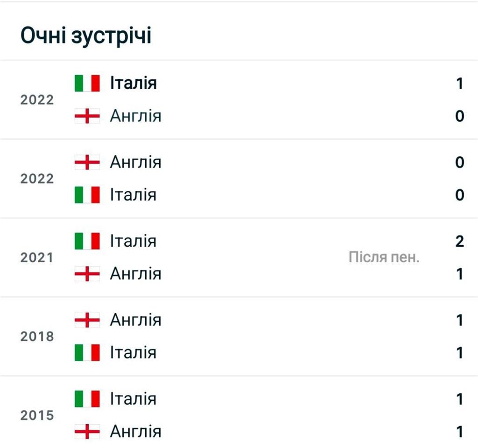Click Italy's score of 2 in 2021
The height and width of the screenshot is (448, 478).
[x=460, y=241]
